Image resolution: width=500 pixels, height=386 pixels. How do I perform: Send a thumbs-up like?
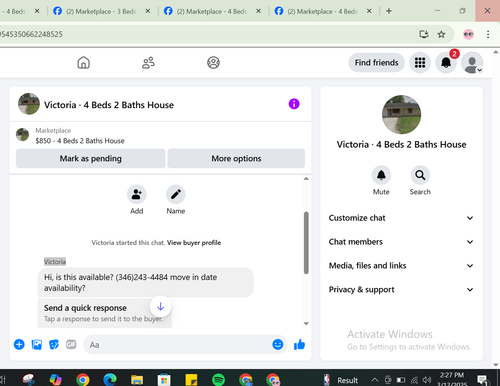(299, 344)
